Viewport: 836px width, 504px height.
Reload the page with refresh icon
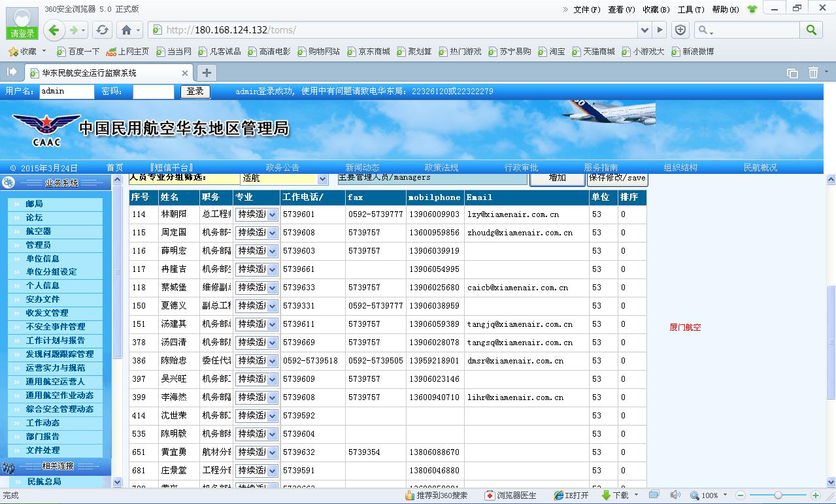(102, 30)
